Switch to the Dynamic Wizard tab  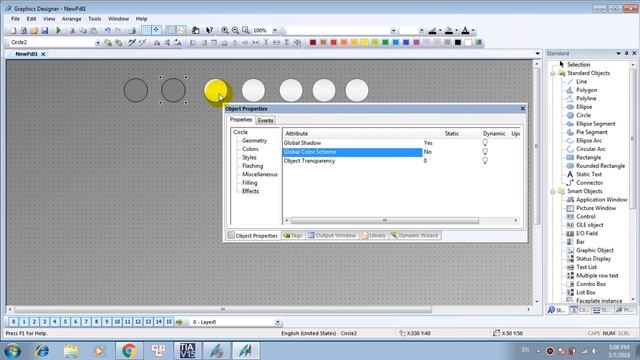415,236
